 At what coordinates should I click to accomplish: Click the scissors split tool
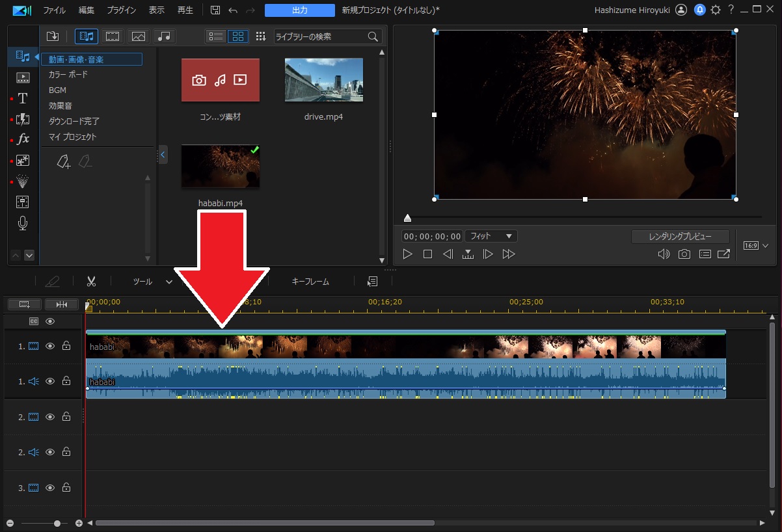pos(91,282)
